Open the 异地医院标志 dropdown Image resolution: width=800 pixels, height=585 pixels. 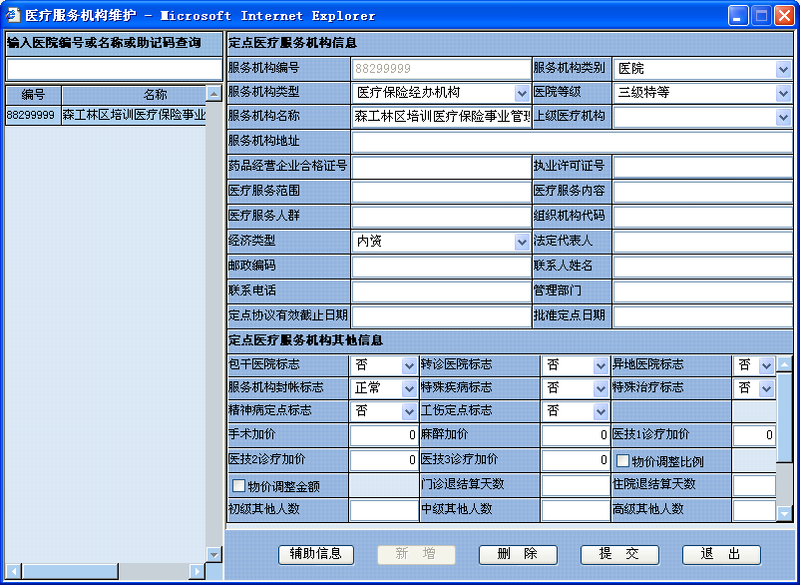(x=766, y=365)
